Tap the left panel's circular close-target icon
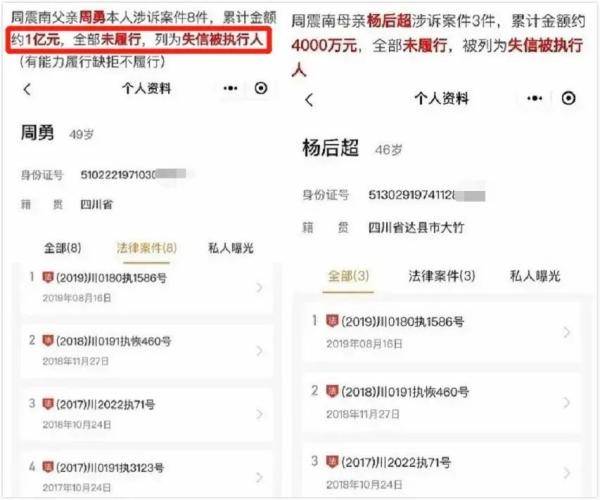The height and width of the screenshot is (500, 600). point(261,88)
